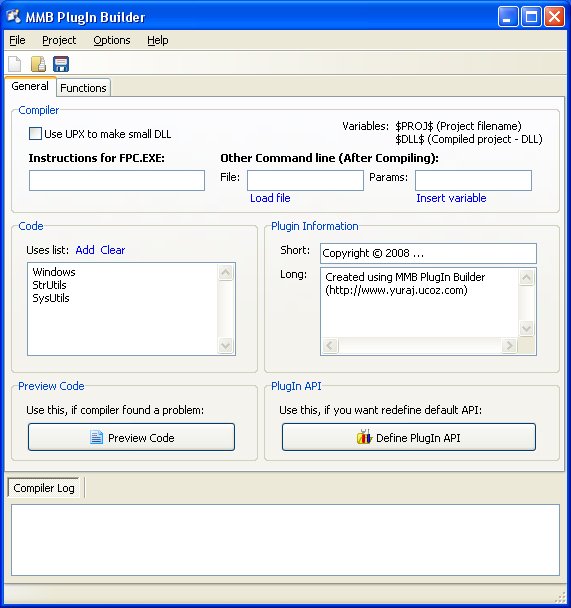Click the Preview Code button
The image size is (571, 608).
(x=131, y=437)
